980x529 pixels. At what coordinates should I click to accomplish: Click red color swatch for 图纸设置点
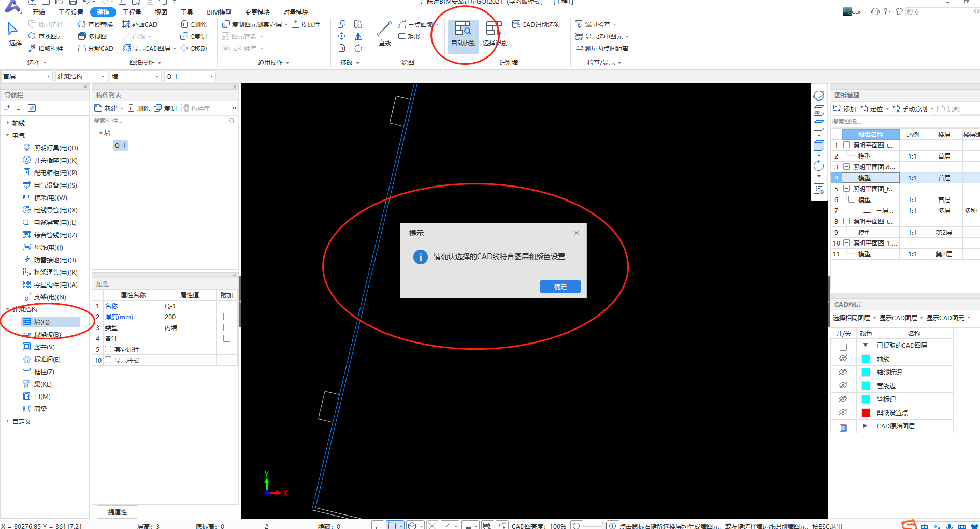tap(865, 412)
